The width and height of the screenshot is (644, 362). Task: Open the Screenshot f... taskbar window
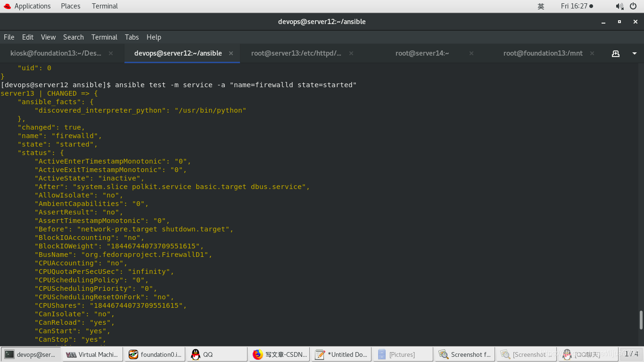pyautogui.click(x=465, y=354)
